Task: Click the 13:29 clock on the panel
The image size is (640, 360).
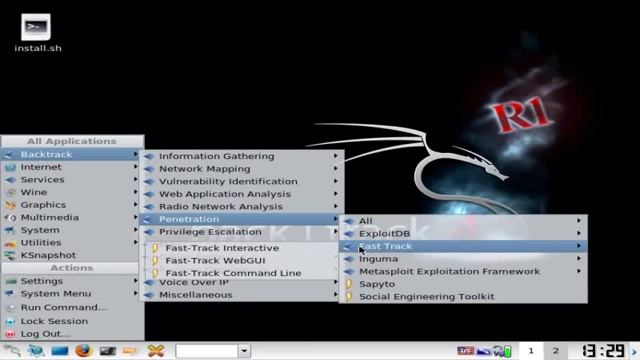Action: 603,351
